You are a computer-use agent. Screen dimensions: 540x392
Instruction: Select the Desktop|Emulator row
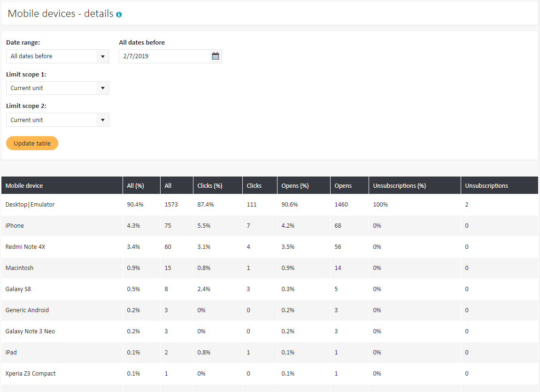pyautogui.click(x=30, y=205)
